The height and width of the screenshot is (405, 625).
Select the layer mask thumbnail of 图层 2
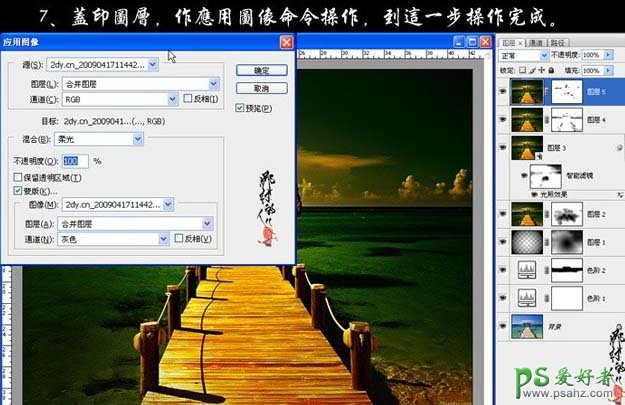pos(567,212)
